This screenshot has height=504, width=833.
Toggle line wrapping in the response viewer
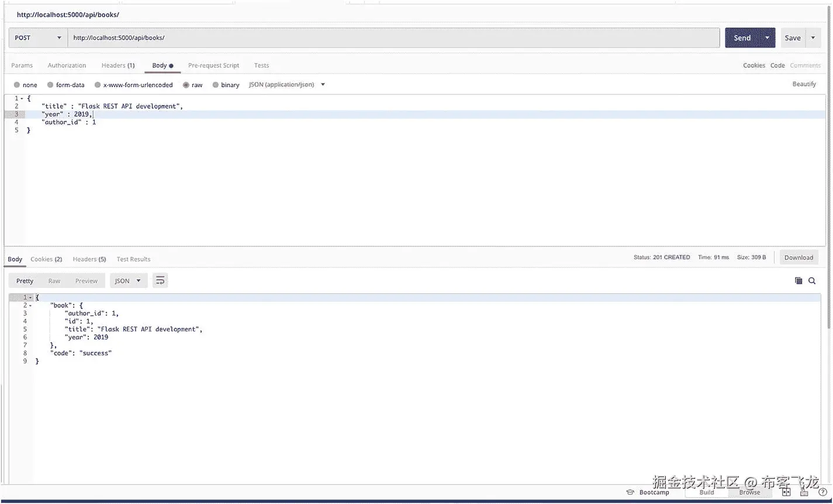[160, 280]
